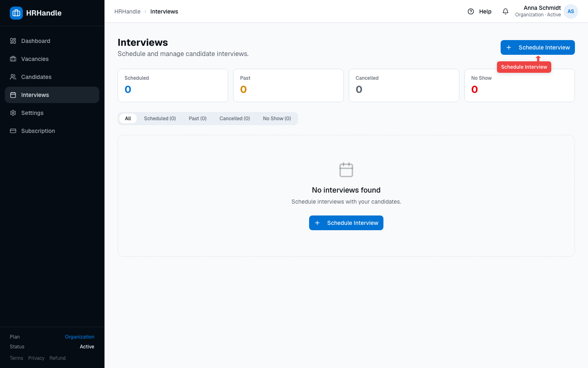
Task: Click the HRHandle breadcrumb link
Action: (x=127, y=11)
